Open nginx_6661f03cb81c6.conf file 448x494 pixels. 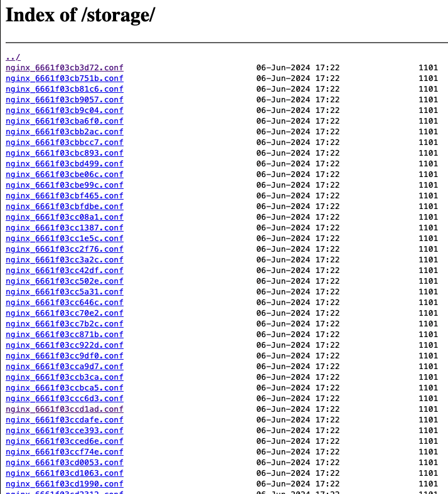pyautogui.click(x=65, y=89)
